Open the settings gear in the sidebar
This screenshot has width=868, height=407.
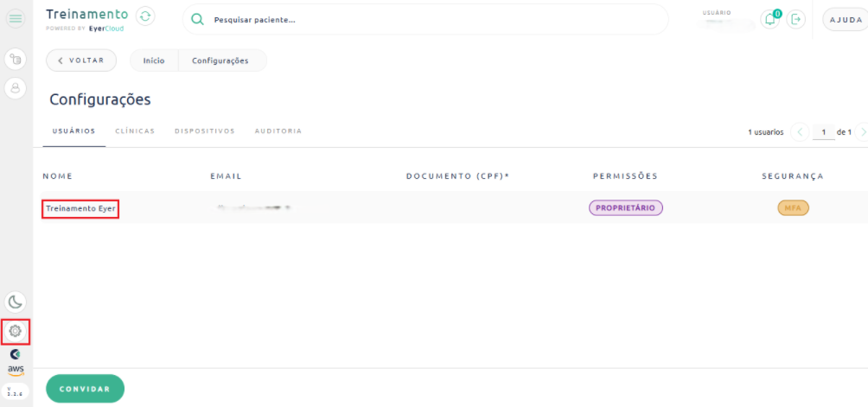tap(16, 330)
